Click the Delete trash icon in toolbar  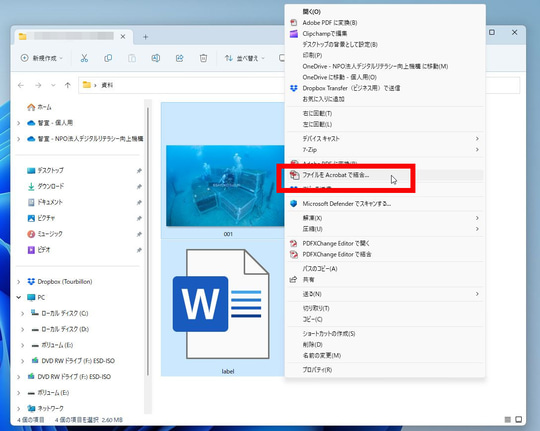[x=204, y=58]
